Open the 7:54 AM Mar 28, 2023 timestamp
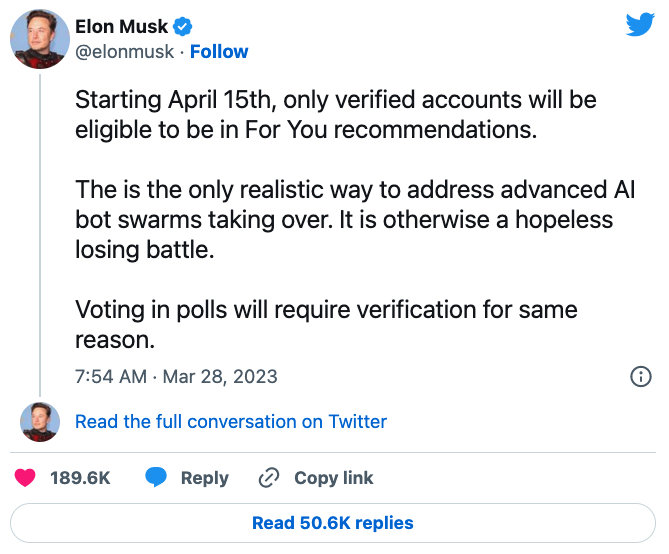 (176, 376)
